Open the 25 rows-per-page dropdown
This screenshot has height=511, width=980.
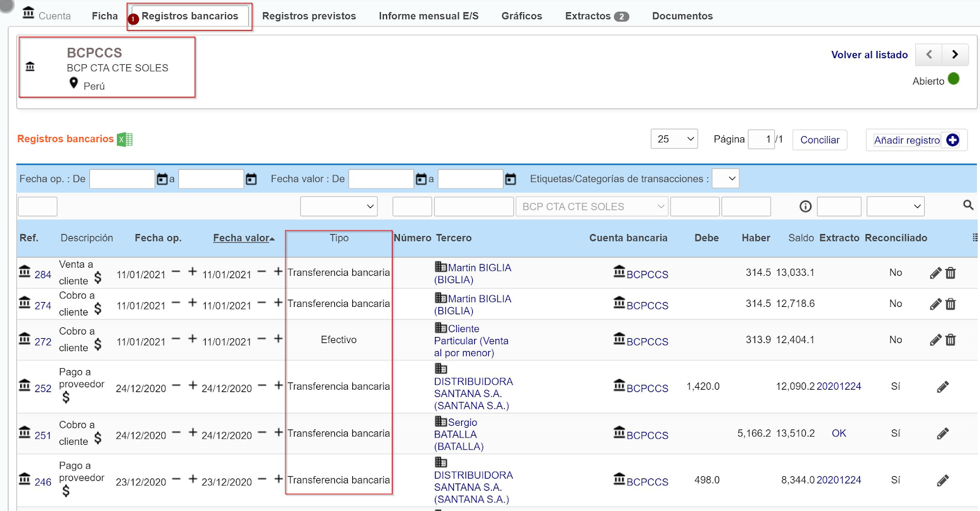click(x=674, y=139)
